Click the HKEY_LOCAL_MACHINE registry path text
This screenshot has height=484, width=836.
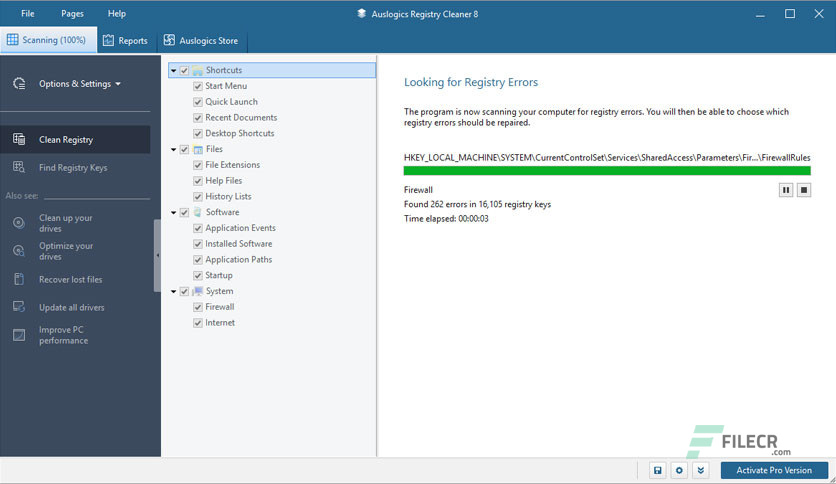tap(607, 157)
